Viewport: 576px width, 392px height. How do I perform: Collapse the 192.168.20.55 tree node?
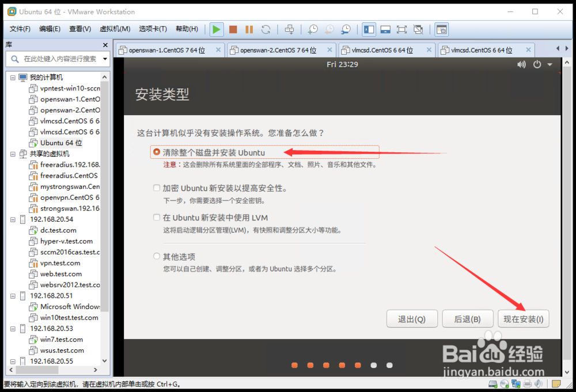coord(13,361)
